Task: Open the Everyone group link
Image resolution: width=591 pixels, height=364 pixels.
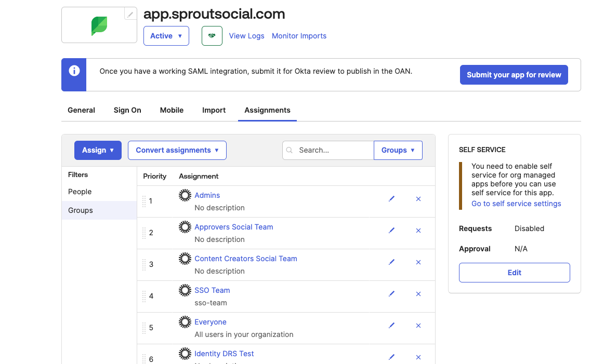Action: click(x=211, y=322)
